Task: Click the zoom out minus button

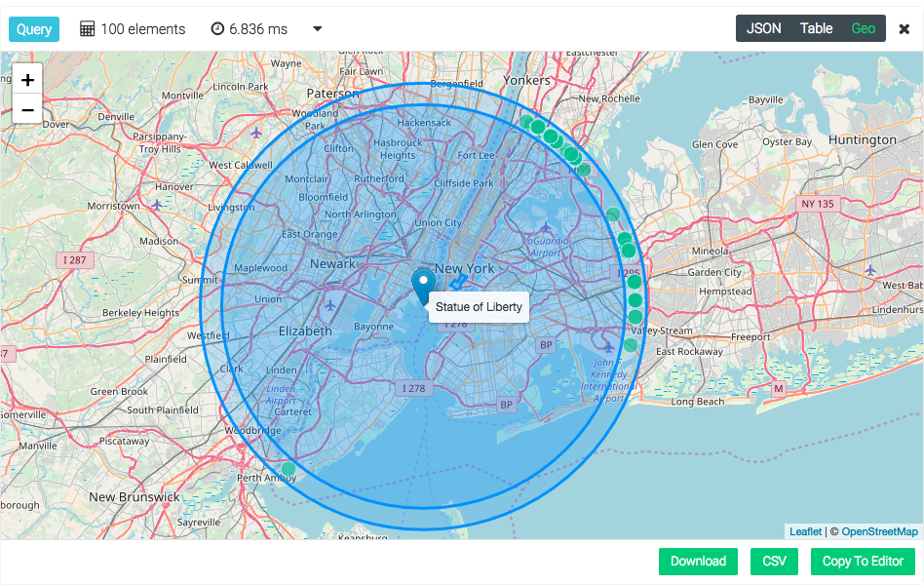Action: (x=27, y=110)
